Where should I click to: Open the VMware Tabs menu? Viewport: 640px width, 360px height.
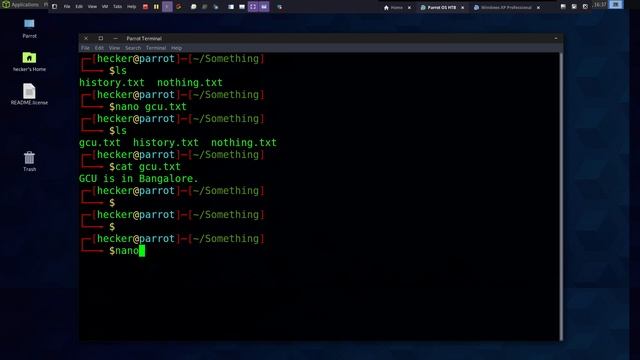tap(118, 7)
